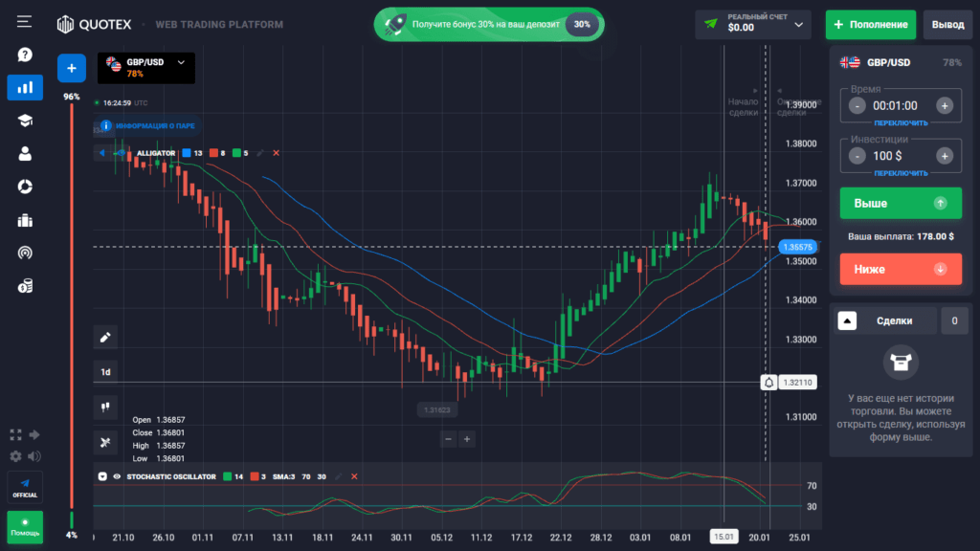Increase investment amount with plus stepper
The width and height of the screenshot is (980, 551).
click(x=945, y=155)
